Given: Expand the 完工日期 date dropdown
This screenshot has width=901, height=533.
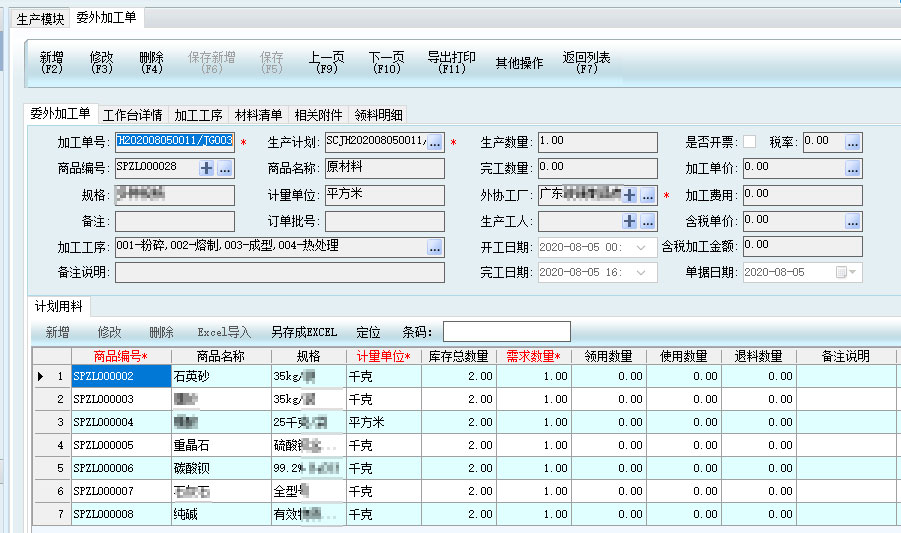Looking at the screenshot, I should tap(641, 272).
